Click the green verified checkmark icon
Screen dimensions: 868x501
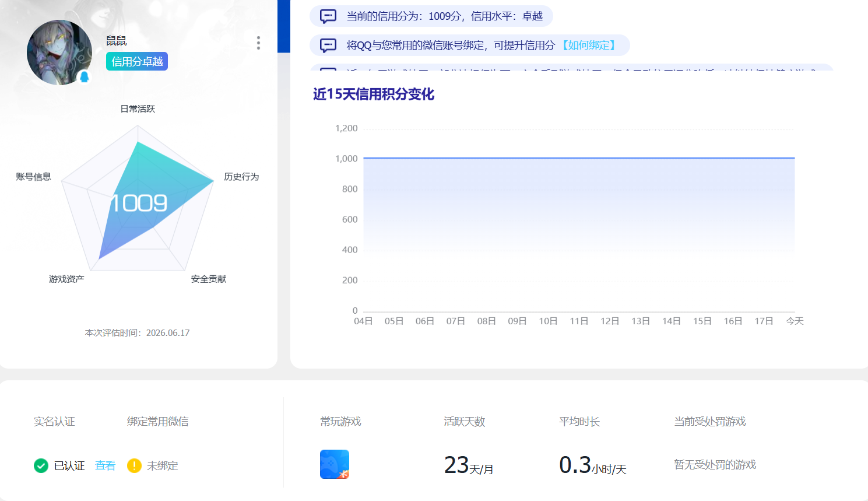(x=41, y=465)
